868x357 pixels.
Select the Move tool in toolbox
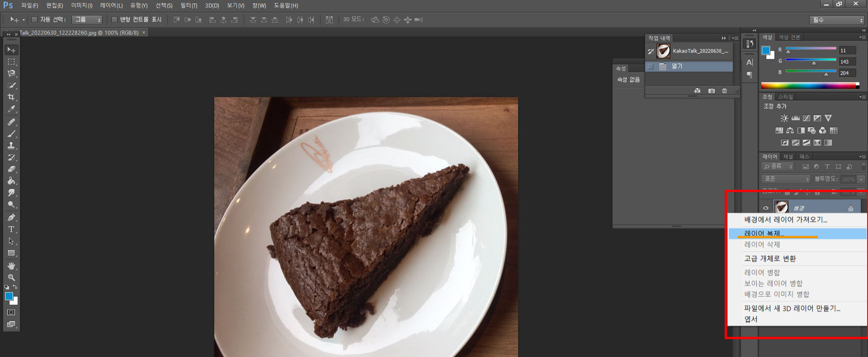11,50
